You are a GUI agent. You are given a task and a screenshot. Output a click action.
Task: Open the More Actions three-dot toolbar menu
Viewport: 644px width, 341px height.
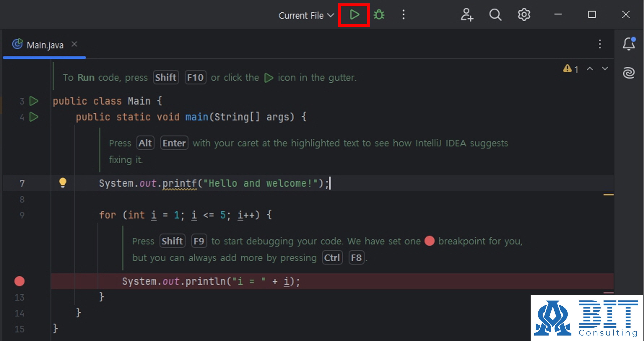pyautogui.click(x=403, y=15)
